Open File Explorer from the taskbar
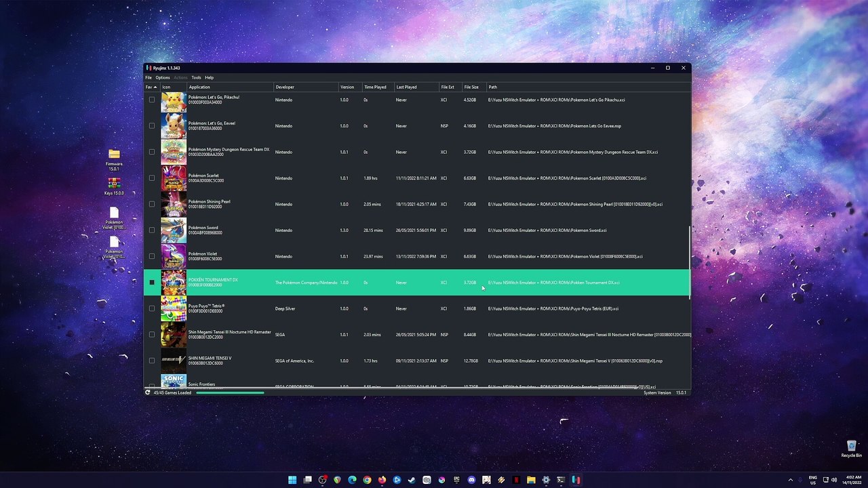 tap(531, 480)
